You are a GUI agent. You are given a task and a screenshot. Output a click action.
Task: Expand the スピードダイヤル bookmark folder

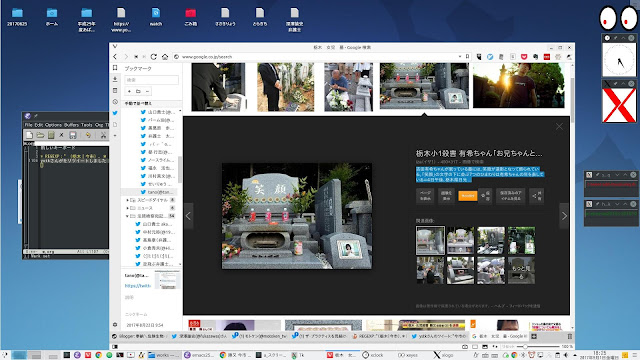tap(127, 200)
